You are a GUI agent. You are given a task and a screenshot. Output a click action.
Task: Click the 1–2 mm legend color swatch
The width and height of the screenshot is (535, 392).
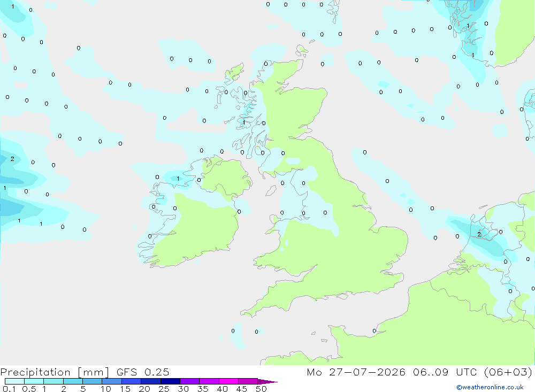(x=53, y=381)
